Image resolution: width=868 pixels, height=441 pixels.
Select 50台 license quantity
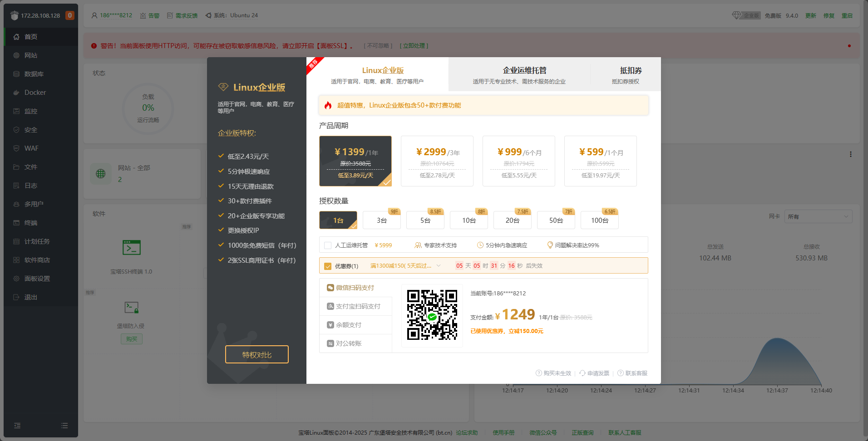pyautogui.click(x=556, y=220)
